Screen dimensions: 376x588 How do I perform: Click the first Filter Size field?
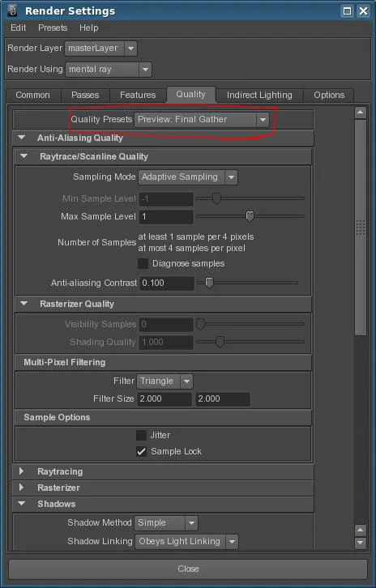click(x=164, y=399)
